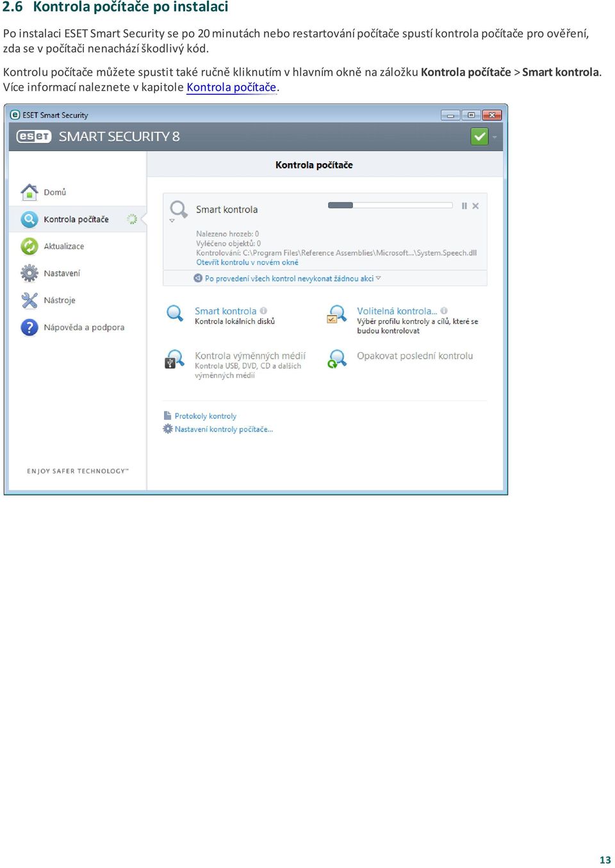Click the large magnifier in running scan panel
The height and width of the screenshot is (868, 615).
178,209
